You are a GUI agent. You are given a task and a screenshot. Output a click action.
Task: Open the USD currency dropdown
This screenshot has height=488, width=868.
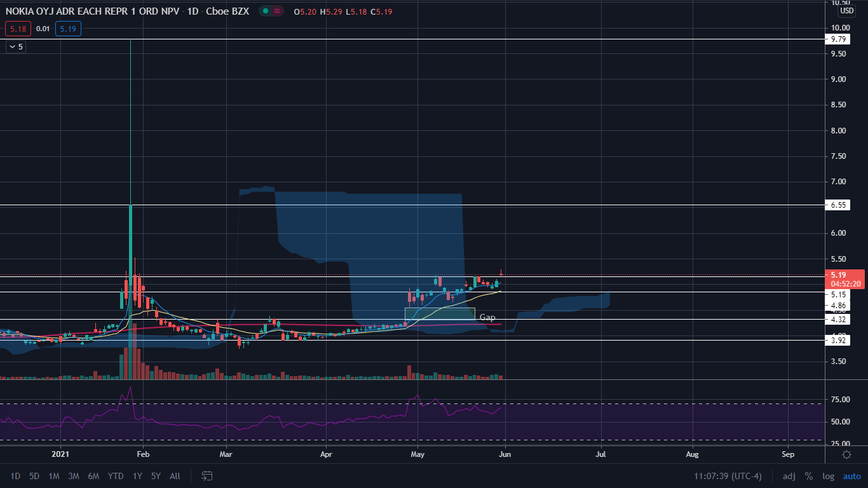[x=847, y=11]
